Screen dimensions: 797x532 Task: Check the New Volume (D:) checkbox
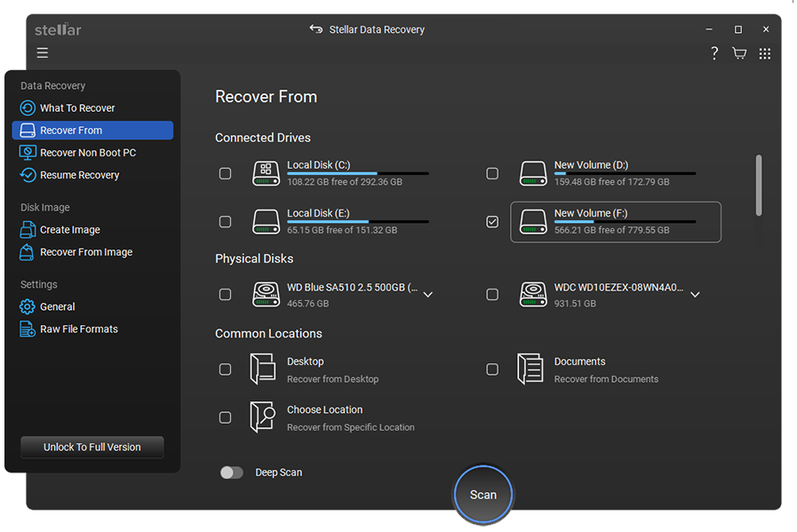[x=492, y=173]
